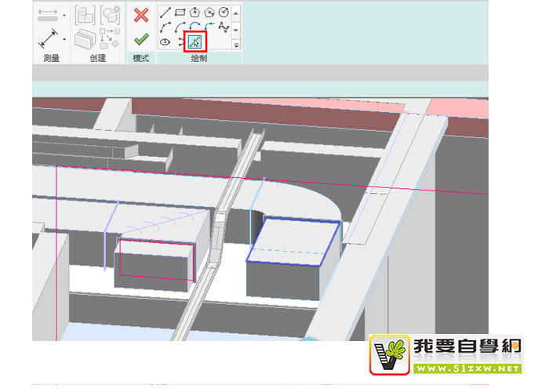549x392 pixels.
Task: Click the highlighted Pick Lines tool
Action: 195,41
